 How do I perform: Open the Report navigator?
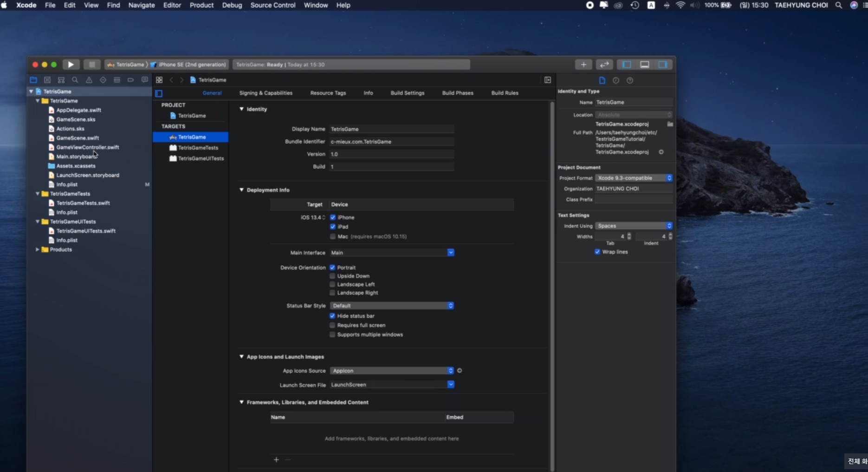tap(145, 80)
